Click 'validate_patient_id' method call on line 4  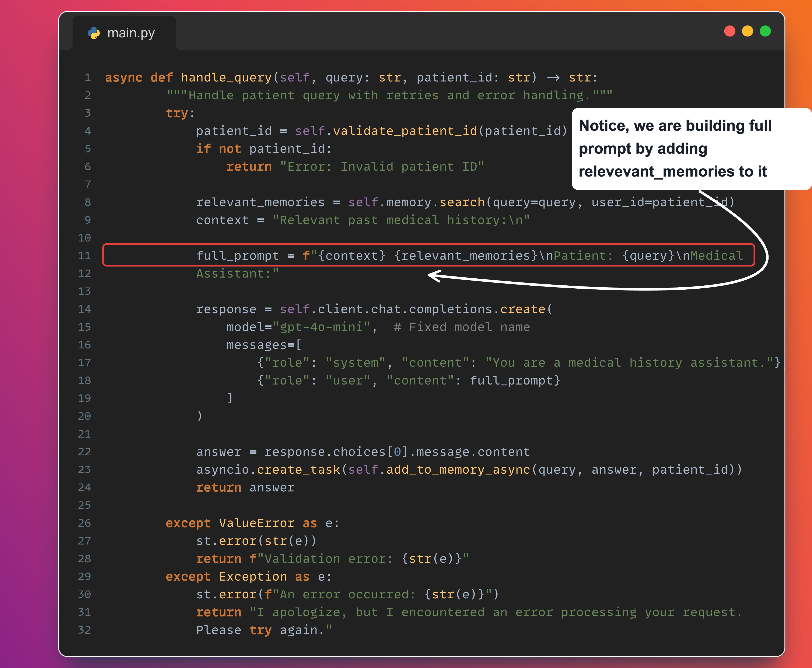coord(405,131)
